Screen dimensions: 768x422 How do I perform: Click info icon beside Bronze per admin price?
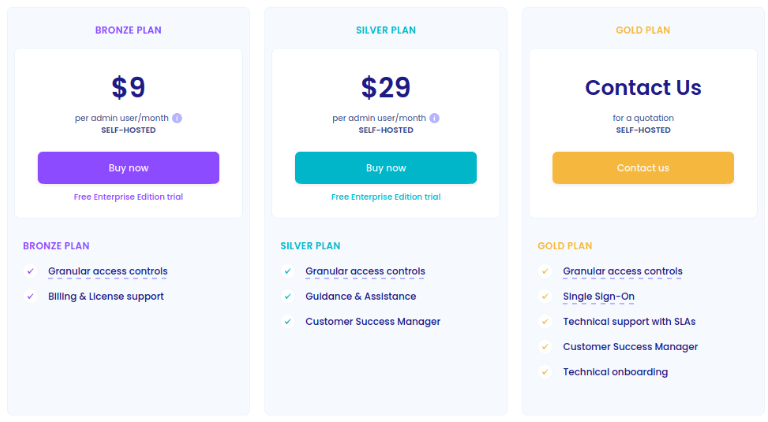point(178,118)
